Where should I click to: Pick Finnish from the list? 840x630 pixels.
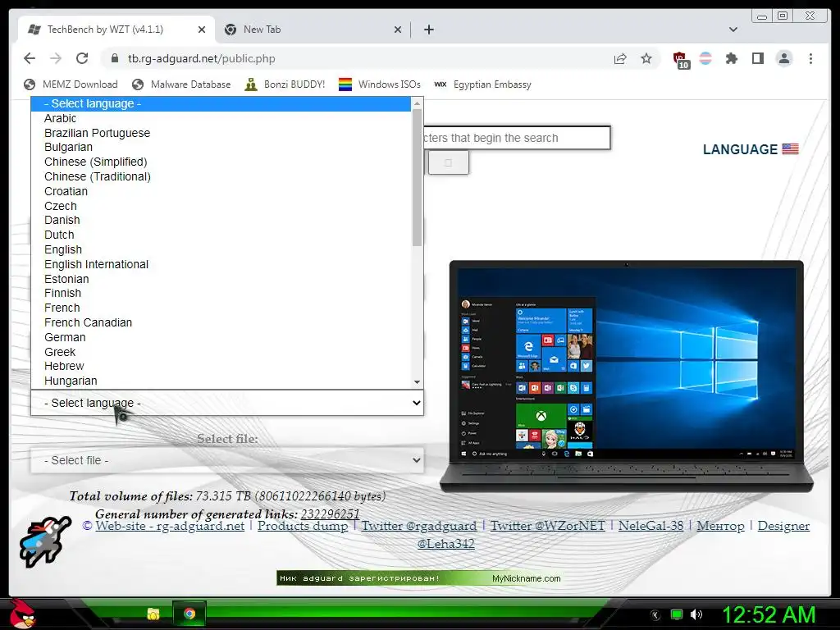[221, 294]
